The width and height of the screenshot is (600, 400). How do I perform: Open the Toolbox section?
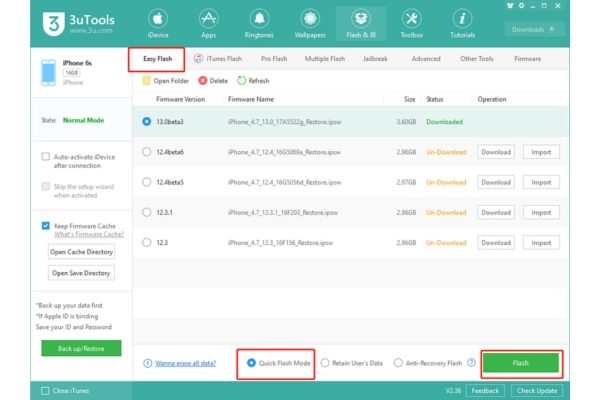click(410, 21)
